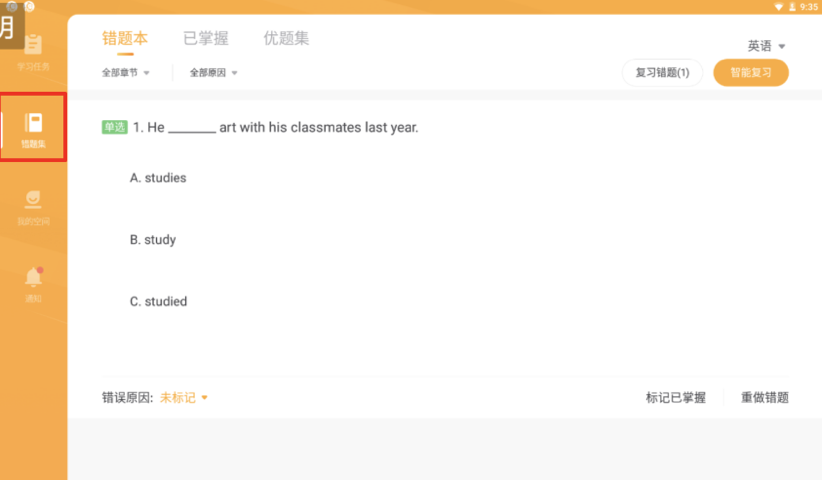
Task: Click the 复习错题(1) button
Action: tap(662, 73)
